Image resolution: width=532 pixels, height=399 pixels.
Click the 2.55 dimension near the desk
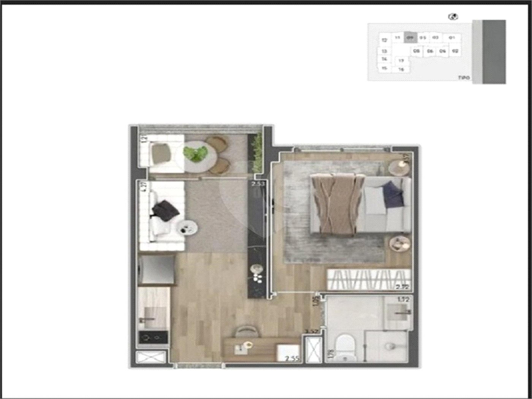[292, 358]
